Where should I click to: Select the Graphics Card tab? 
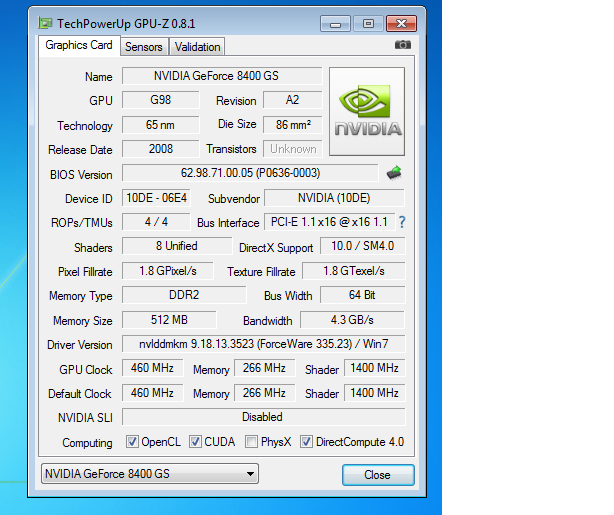pyautogui.click(x=79, y=45)
